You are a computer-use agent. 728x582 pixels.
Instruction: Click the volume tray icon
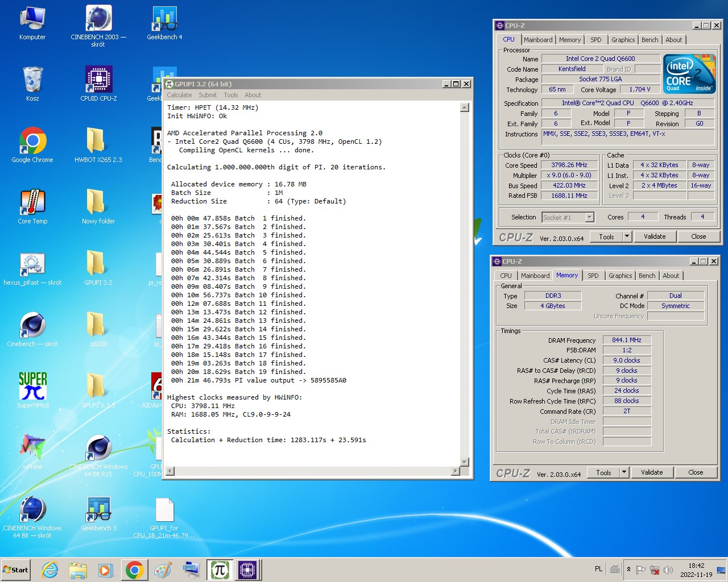click(668, 569)
